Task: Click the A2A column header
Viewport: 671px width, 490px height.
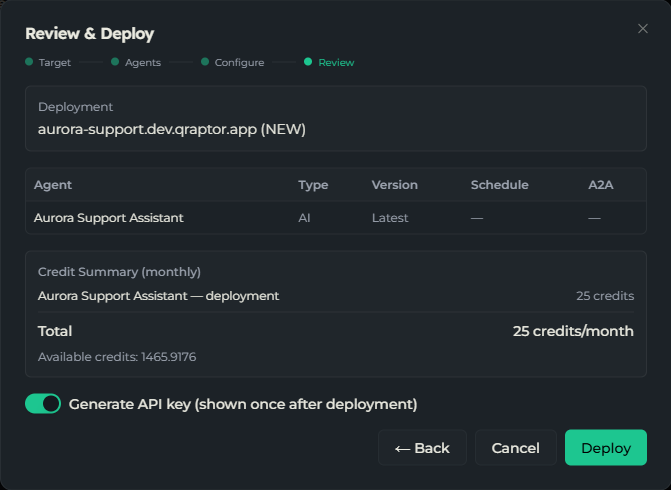Action: [601, 185]
